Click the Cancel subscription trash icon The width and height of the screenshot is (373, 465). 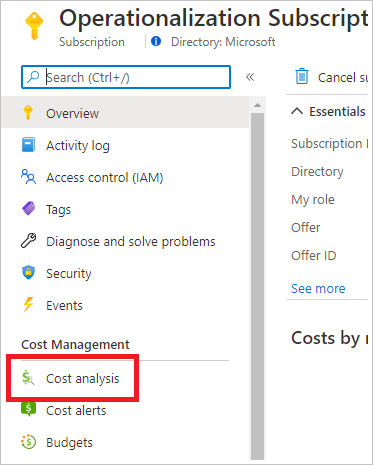click(x=302, y=77)
